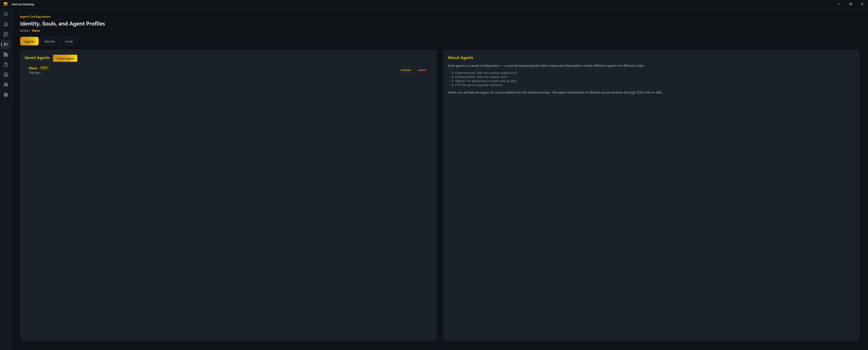Click the Hermes Desktop app logo

click(5, 4)
